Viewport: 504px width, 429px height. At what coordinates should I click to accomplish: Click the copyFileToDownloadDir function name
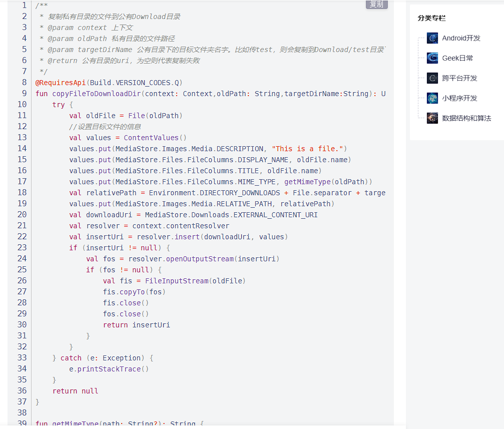point(97,94)
